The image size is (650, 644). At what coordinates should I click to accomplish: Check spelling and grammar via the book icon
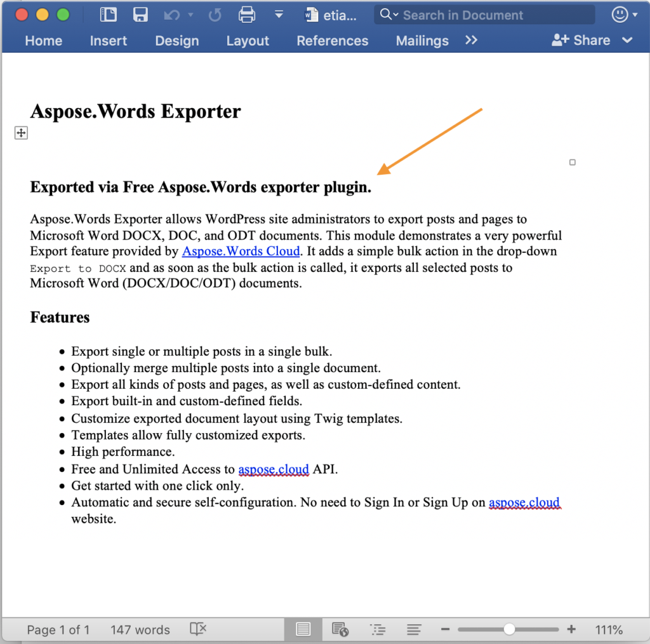click(198, 629)
